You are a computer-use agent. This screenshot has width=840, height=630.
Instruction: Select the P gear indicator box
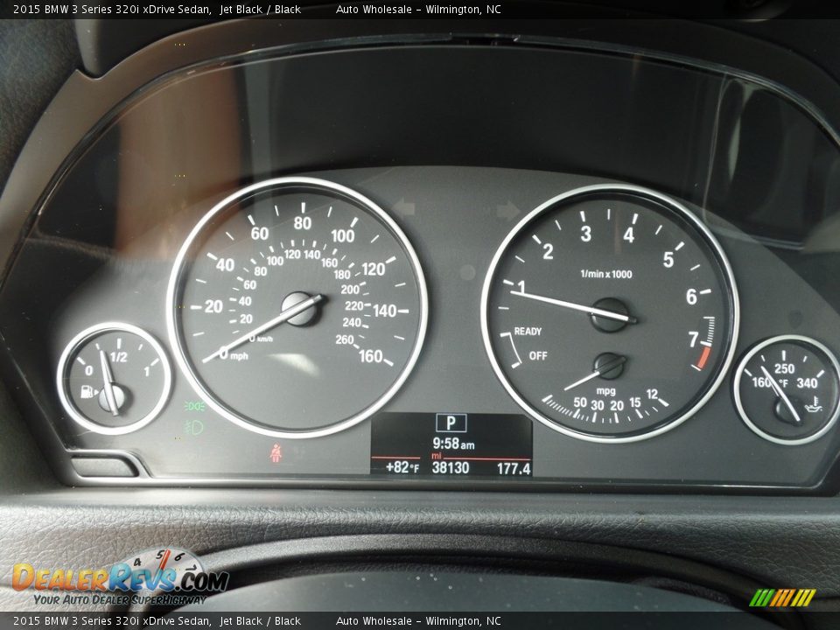click(451, 422)
